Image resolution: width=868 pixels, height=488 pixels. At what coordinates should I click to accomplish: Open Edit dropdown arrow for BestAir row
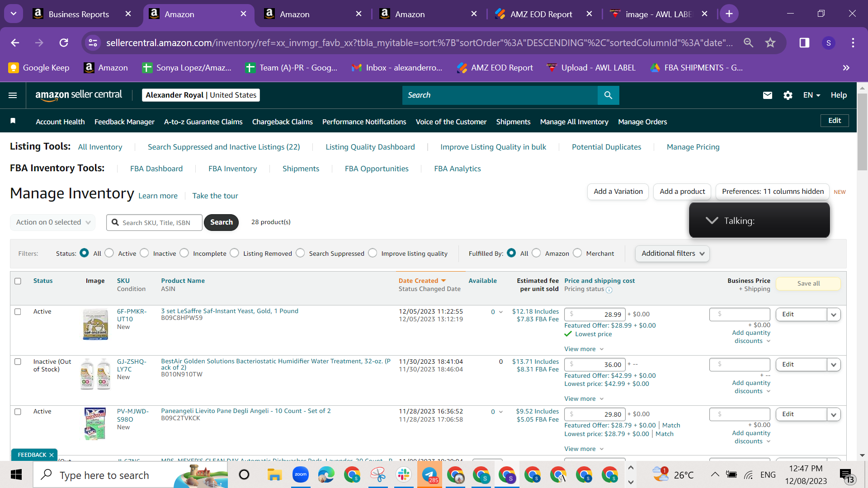click(x=834, y=365)
